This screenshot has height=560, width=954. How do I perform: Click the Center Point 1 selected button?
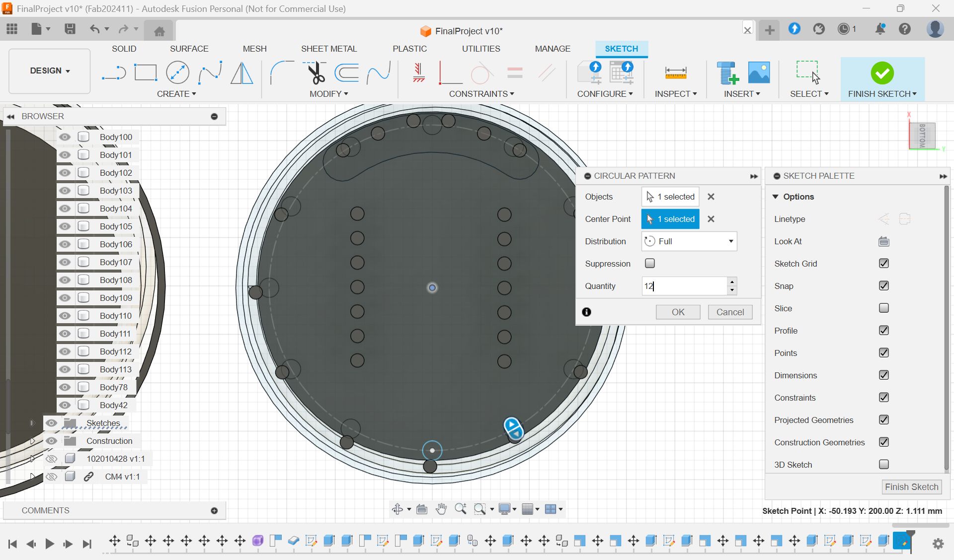(670, 219)
